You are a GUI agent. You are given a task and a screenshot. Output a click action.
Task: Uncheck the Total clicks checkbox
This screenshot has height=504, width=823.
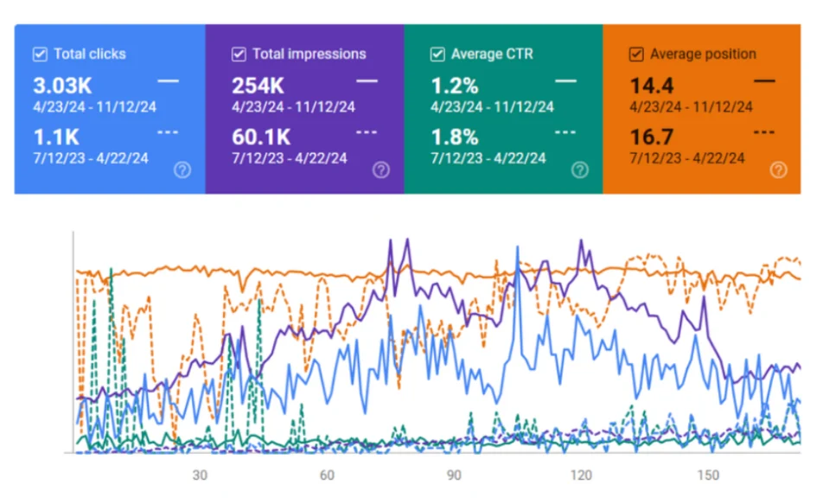tap(40, 54)
